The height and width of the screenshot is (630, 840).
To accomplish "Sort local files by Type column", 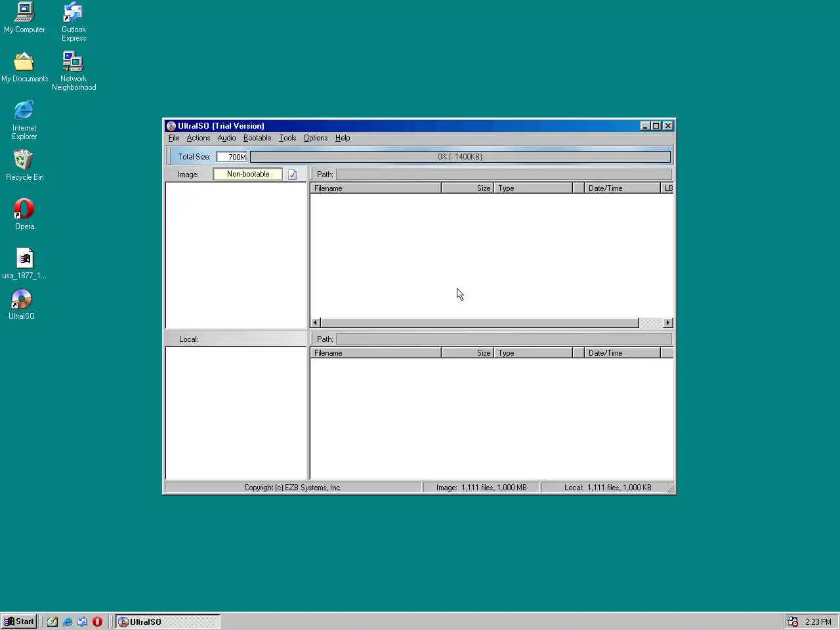I will (x=533, y=353).
